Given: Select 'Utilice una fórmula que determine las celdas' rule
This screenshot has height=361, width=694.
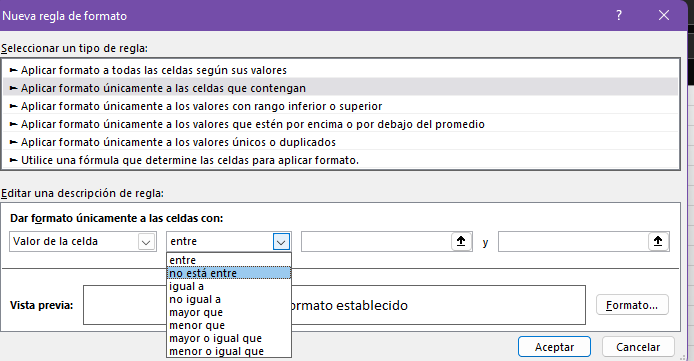Looking at the screenshot, I should 340,160.
